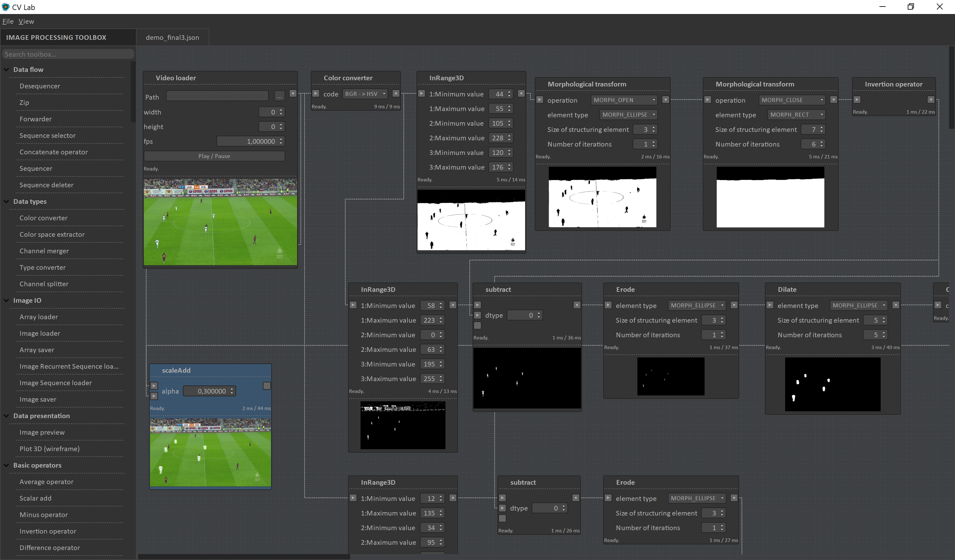Click the output socket icon on the top InRange3D node

[521, 94]
